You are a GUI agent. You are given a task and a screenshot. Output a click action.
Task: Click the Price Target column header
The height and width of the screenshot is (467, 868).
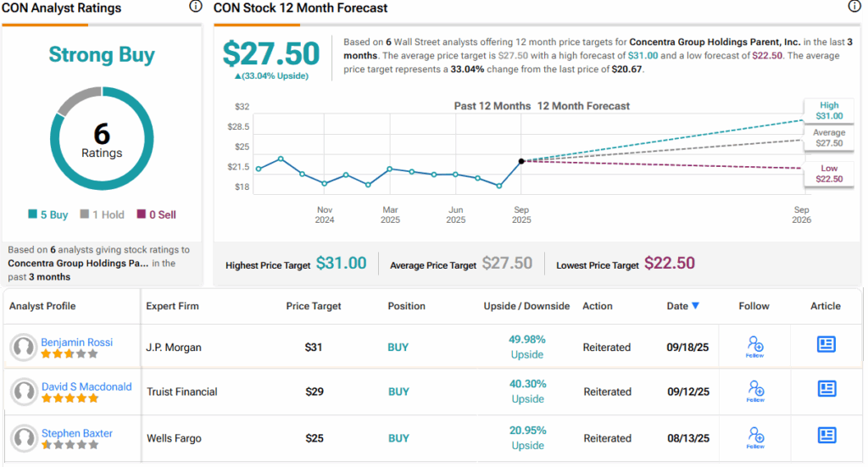tap(314, 306)
